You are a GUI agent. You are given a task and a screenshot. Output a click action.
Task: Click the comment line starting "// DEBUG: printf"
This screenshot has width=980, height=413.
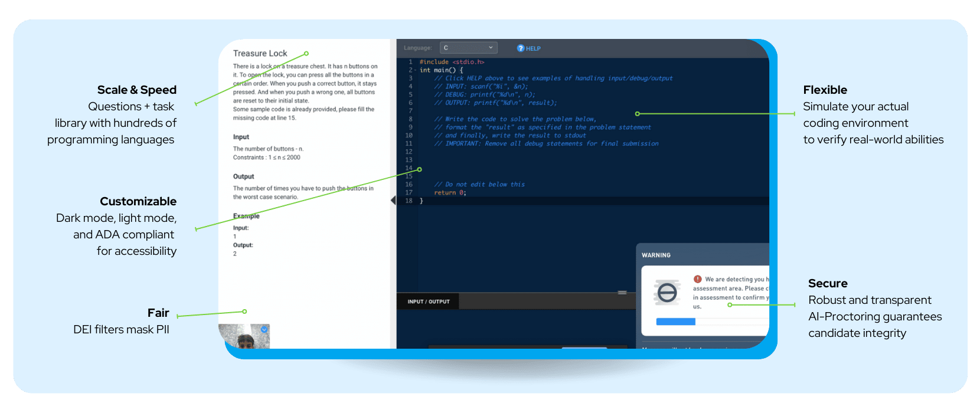pos(485,94)
